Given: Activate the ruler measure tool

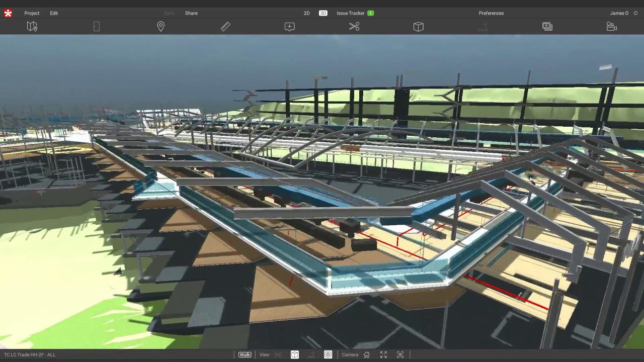Looking at the screenshot, I should click(225, 27).
